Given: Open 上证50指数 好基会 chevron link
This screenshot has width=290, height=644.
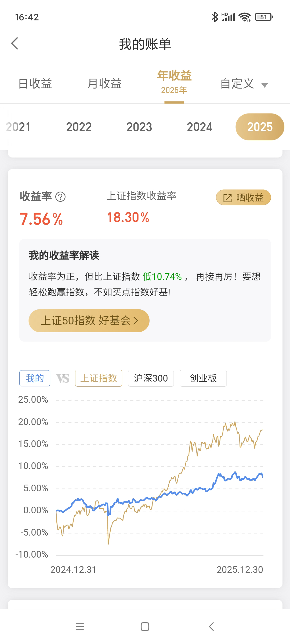Looking at the screenshot, I should point(136,321).
